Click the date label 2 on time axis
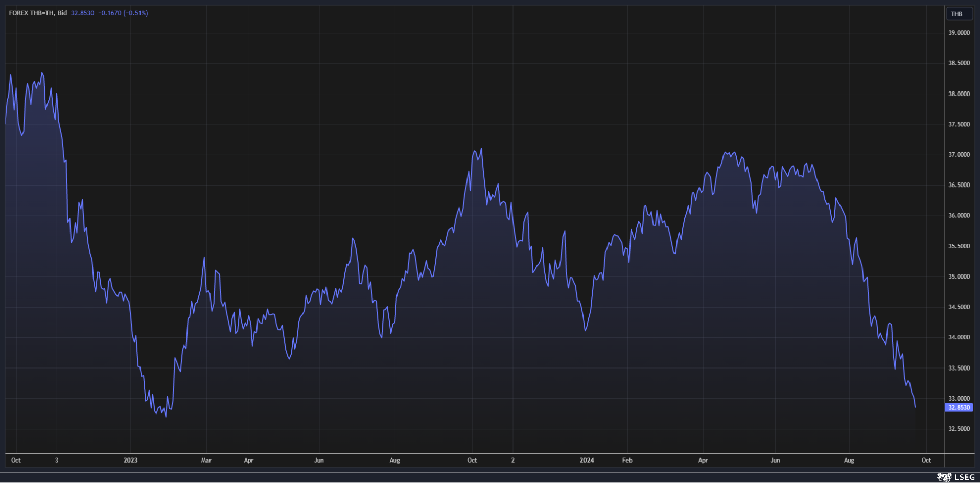 [x=513, y=460]
